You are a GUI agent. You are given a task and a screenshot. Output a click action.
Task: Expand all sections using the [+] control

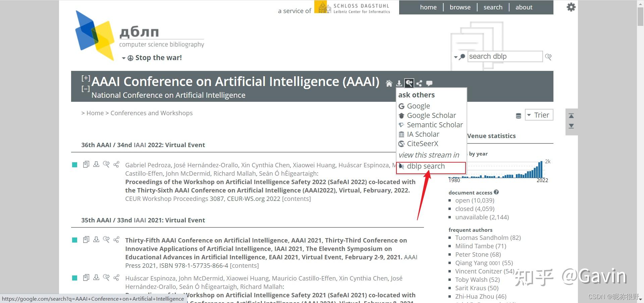point(86,78)
